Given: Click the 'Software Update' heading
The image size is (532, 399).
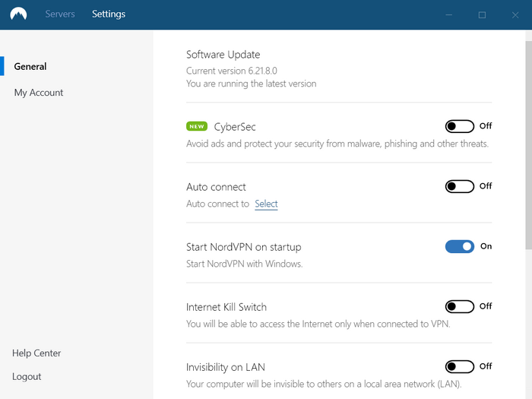Looking at the screenshot, I should (223, 55).
